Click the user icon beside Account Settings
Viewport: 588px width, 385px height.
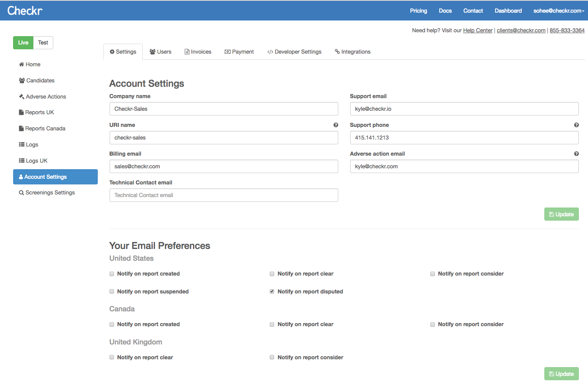point(21,177)
